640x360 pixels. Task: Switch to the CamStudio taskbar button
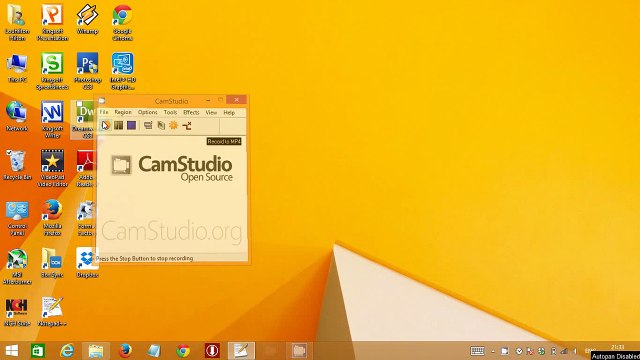(x=299, y=351)
